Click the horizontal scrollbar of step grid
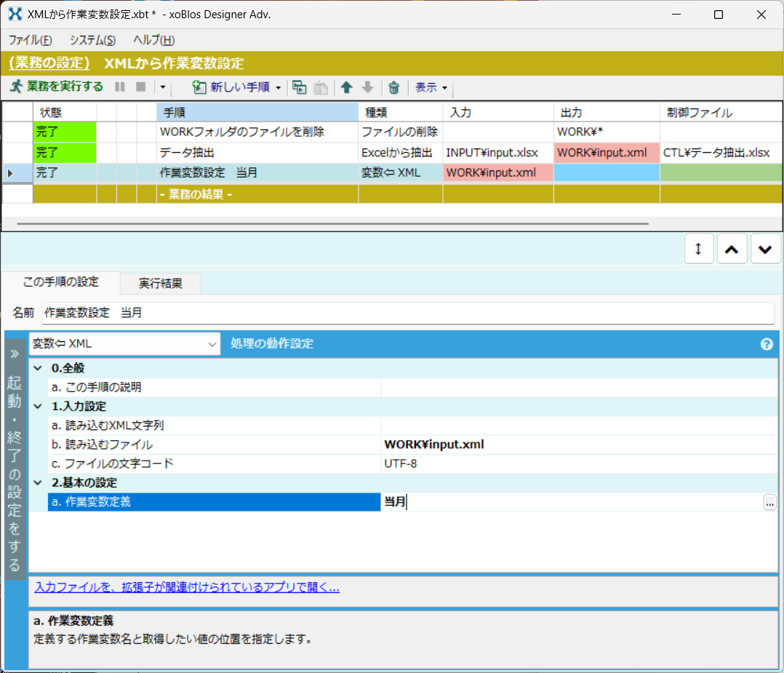Screen dimensions: 784x673 click(x=332, y=223)
